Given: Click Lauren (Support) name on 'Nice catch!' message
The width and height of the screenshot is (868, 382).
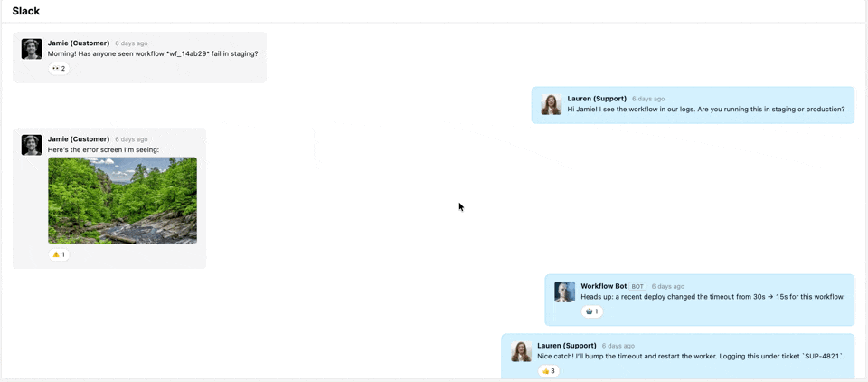Looking at the screenshot, I should pos(567,346).
